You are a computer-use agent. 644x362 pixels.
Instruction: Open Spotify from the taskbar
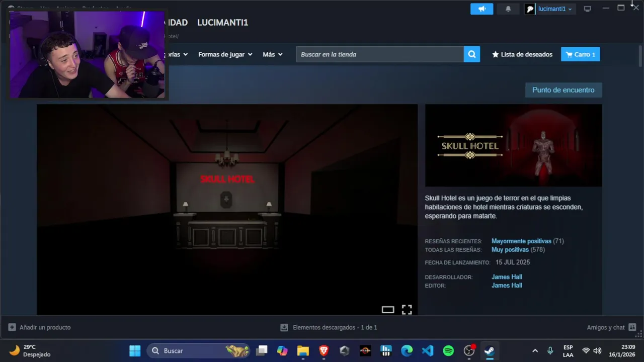click(x=448, y=351)
